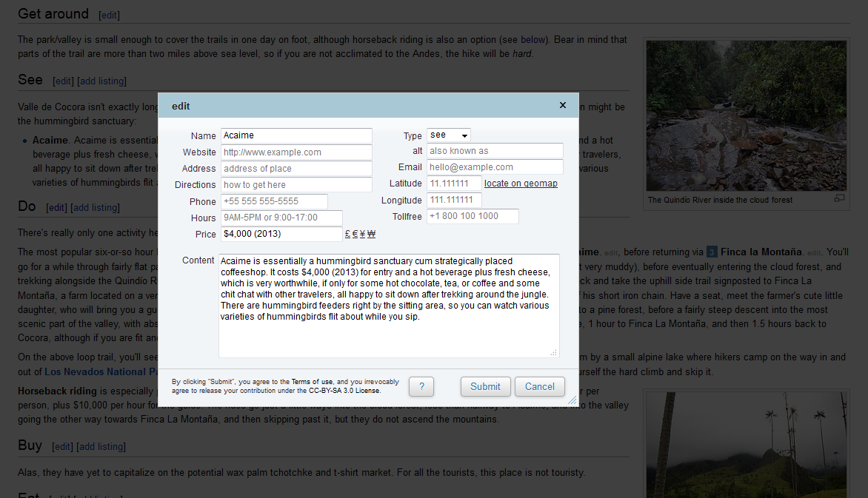Open the locate on geomap link

tap(521, 184)
